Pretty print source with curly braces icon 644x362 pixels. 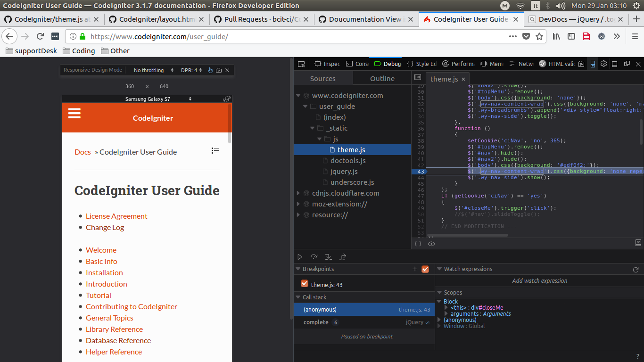pyautogui.click(x=418, y=244)
